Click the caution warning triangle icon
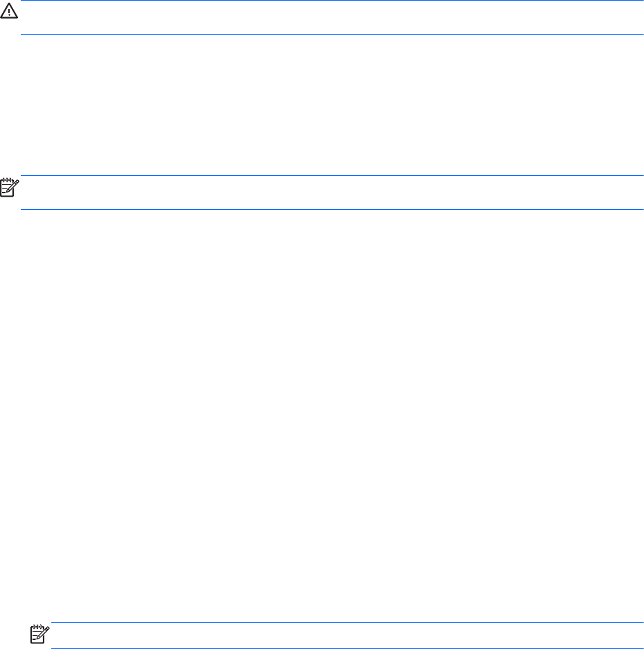This screenshot has width=644, height=649. pos(9,11)
